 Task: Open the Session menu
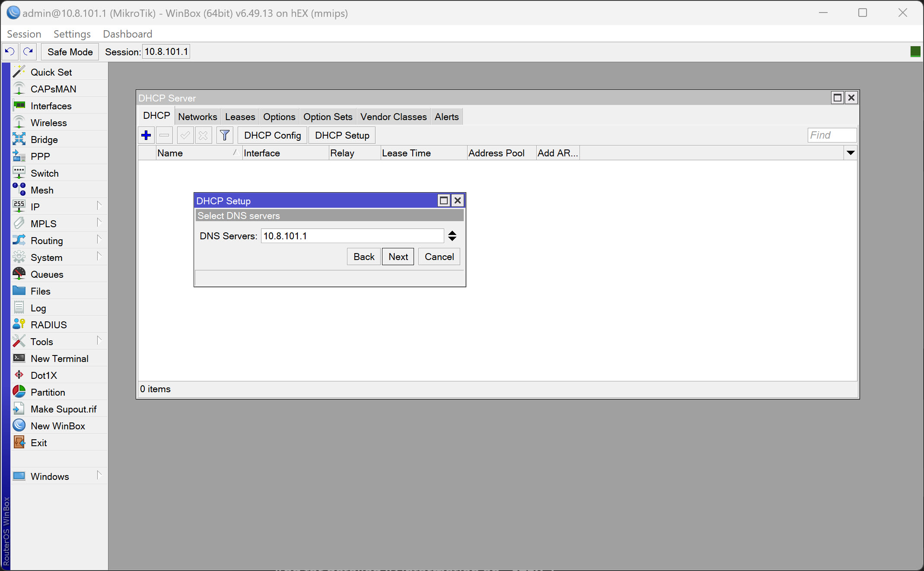[24, 34]
